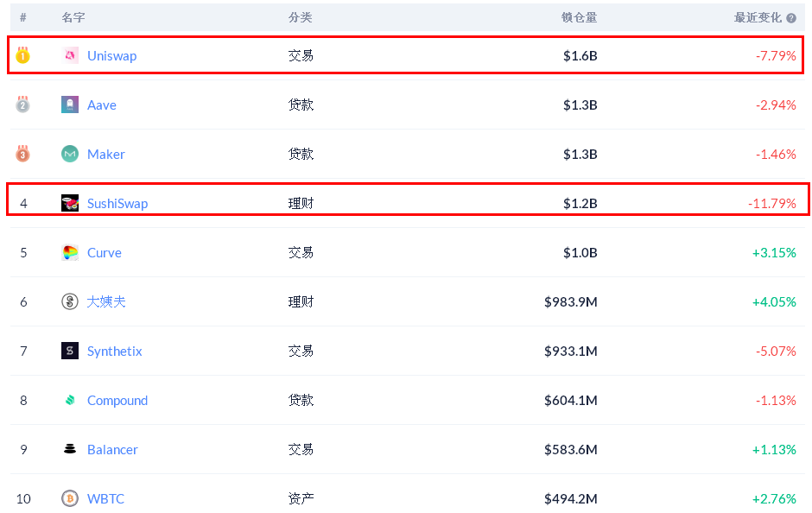This screenshot has height=513, width=812.
Task: Click the Synthetix logo icon
Action: point(70,351)
